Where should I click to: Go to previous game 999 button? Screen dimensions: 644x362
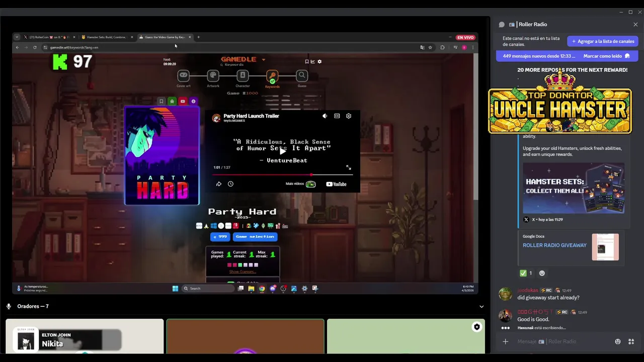pyautogui.click(x=220, y=237)
